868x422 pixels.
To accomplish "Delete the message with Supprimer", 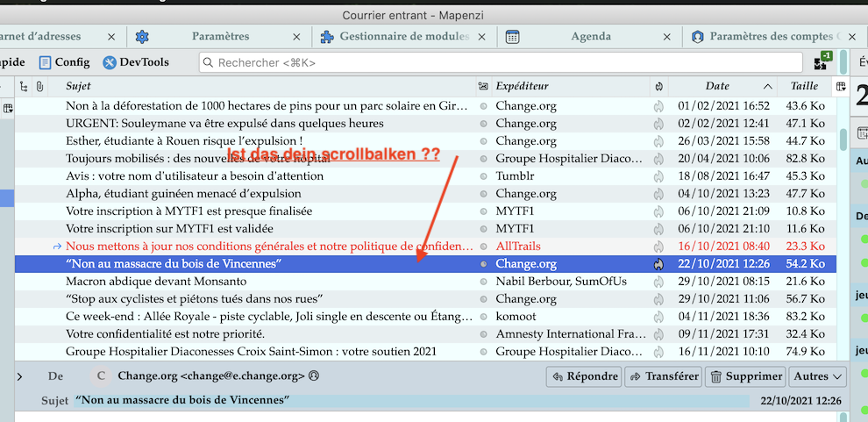I will 745,376.
